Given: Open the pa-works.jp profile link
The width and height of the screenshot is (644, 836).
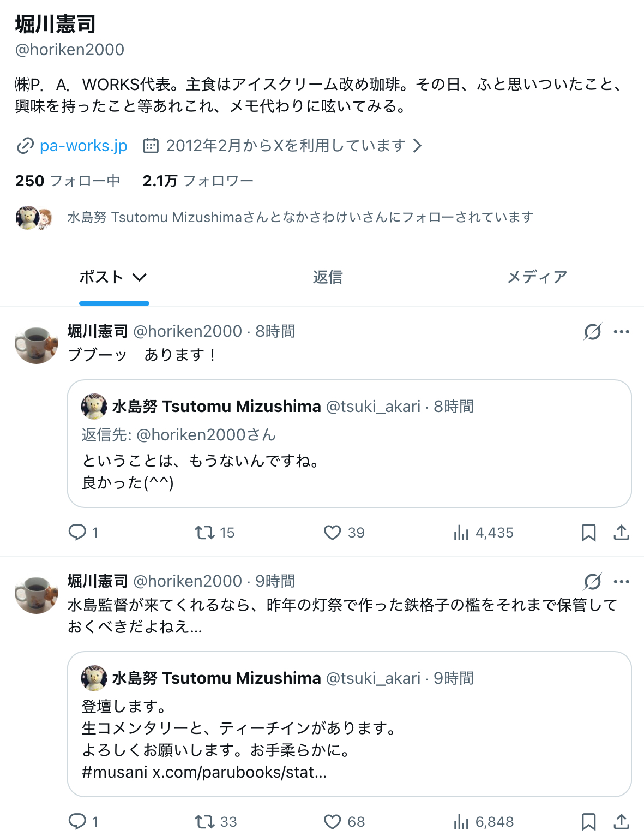Looking at the screenshot, I should (x=83, y=146).
